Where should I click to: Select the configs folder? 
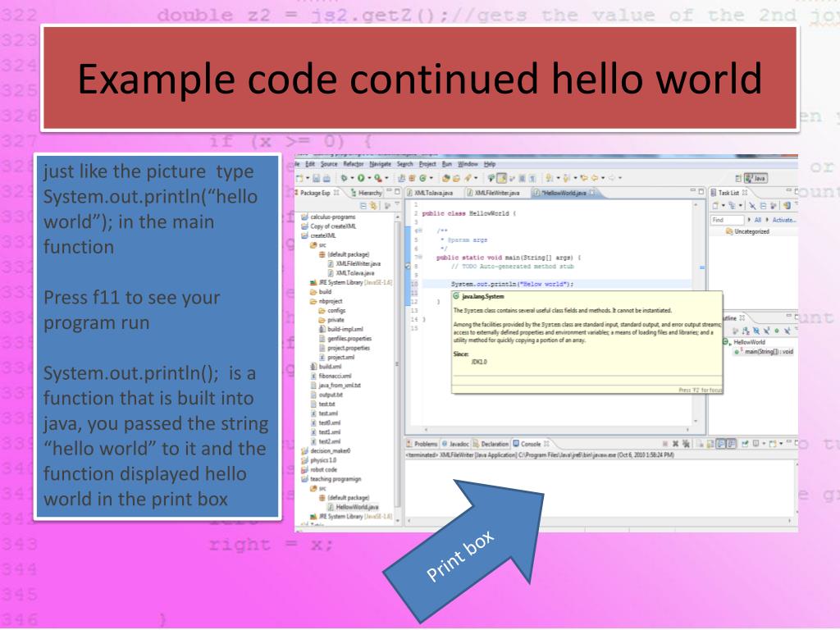(332, 310)
